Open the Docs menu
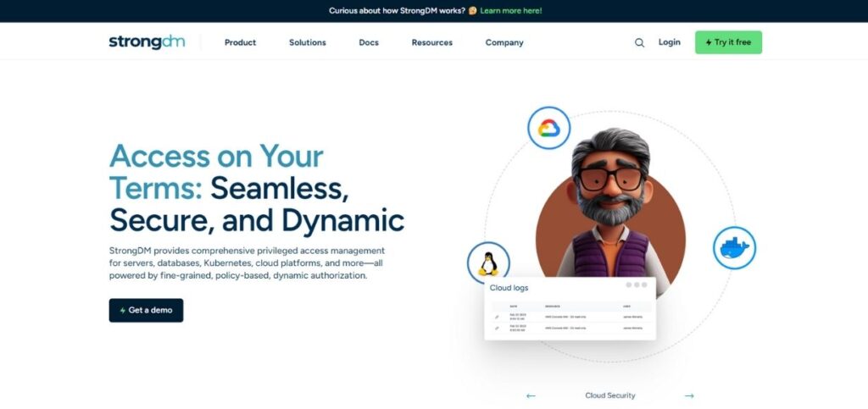The image size is (868, 409). (x=369, y=42)
